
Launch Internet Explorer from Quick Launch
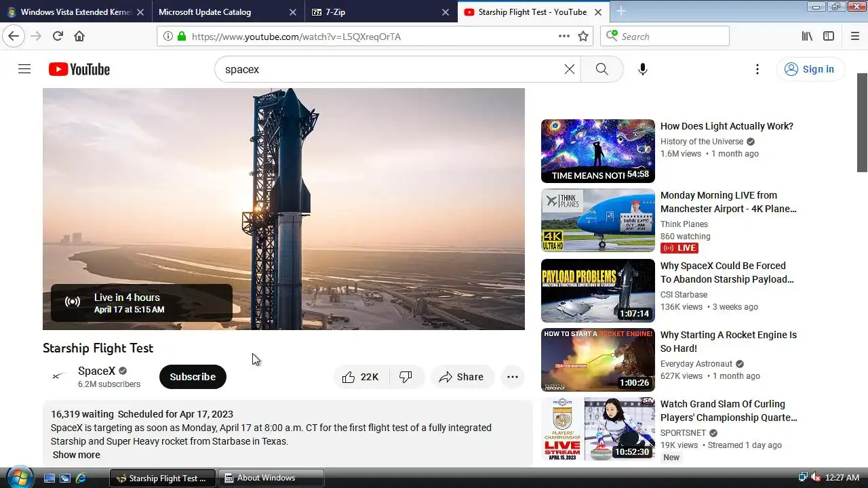[x=81, y=478]
